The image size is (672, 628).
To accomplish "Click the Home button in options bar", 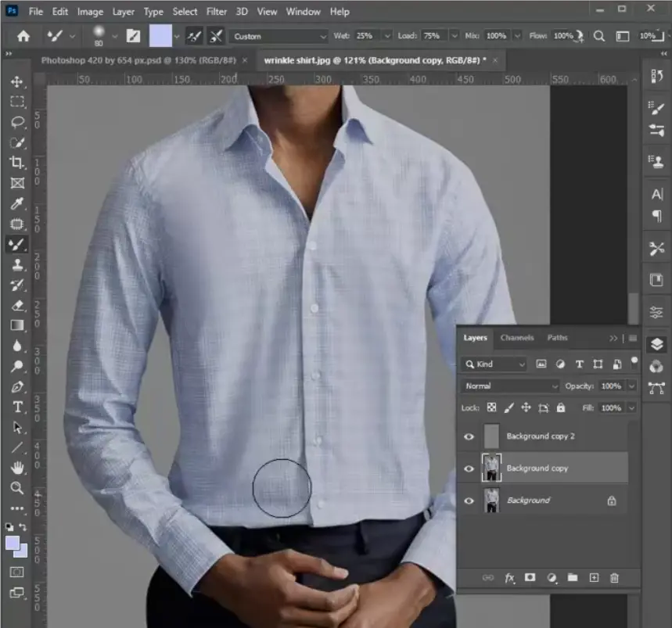I will click(23, 36).
